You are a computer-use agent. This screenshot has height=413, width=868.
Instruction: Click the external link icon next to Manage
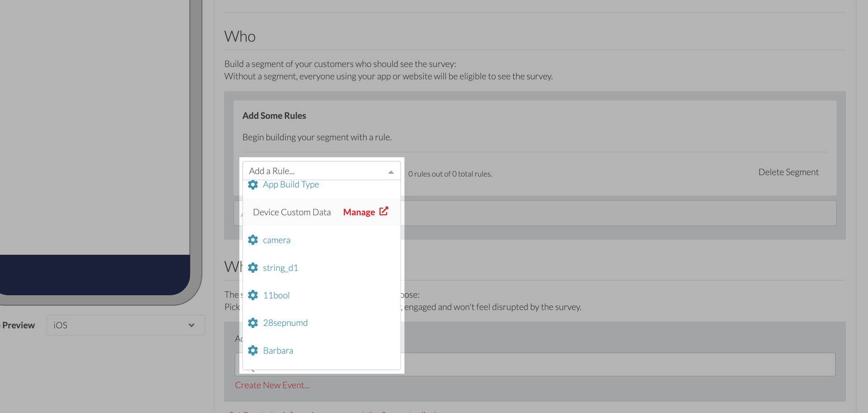point(384,211)
